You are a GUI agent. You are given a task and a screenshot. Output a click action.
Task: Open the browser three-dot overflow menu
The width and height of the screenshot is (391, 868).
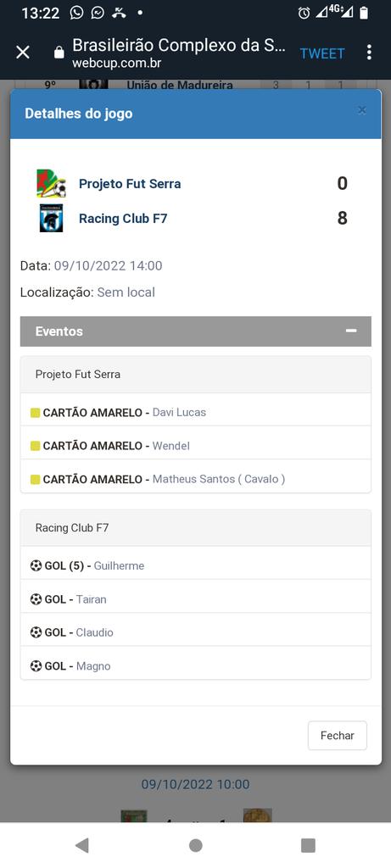(x=369, y=53)
